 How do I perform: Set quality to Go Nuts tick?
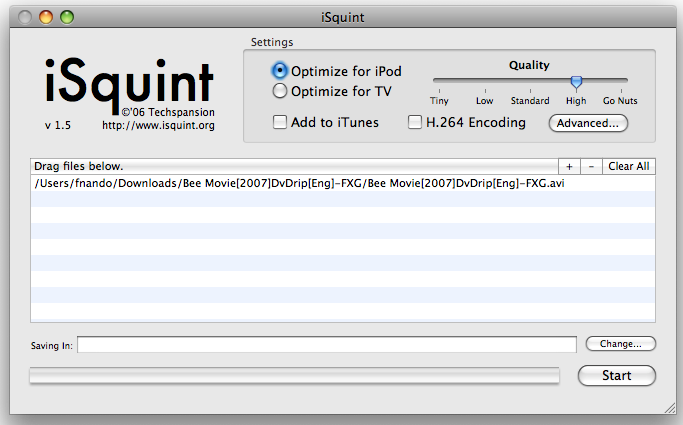(x=621, y=91)
